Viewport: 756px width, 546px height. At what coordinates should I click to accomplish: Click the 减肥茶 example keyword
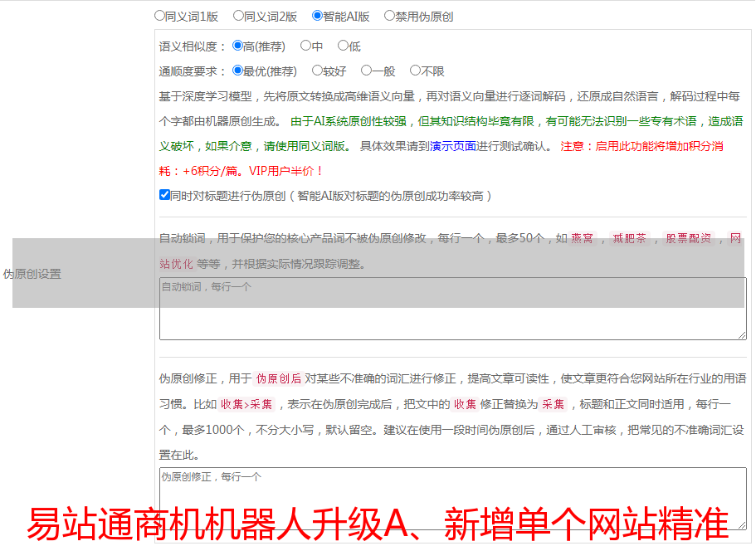coord(630,238)
